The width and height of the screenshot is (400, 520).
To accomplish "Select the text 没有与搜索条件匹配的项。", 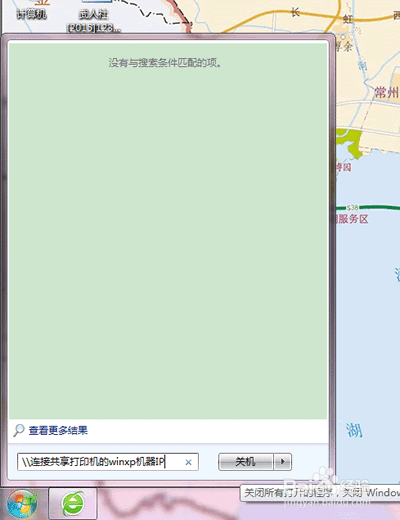I will [165, 63].
